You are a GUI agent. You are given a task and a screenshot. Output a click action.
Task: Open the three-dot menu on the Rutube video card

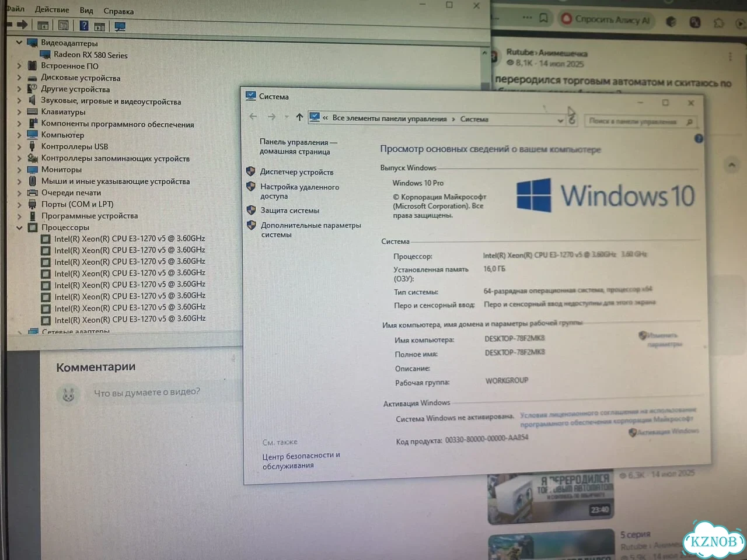[730, 57]
